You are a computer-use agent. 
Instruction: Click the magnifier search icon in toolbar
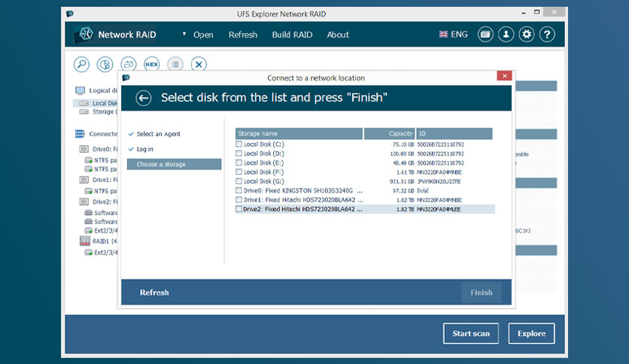pos(81,64)
